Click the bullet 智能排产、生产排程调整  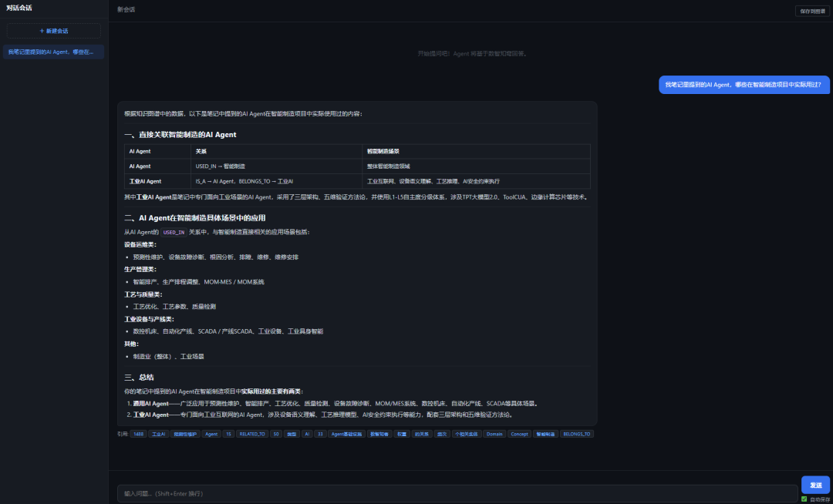click(199, 282)
